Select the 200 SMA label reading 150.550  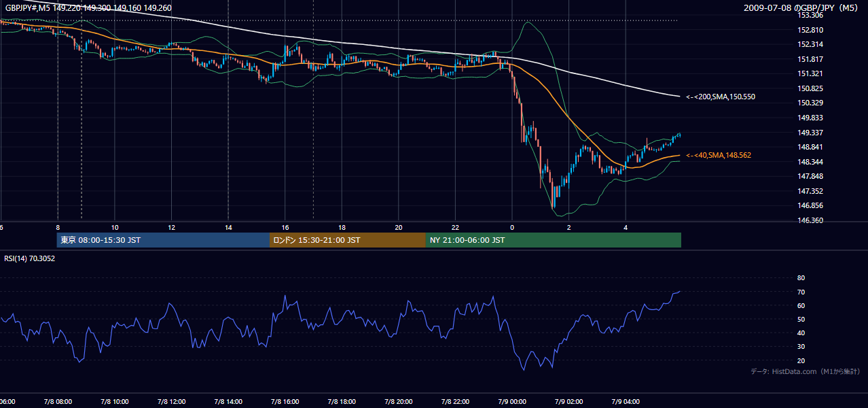[720, 97]
